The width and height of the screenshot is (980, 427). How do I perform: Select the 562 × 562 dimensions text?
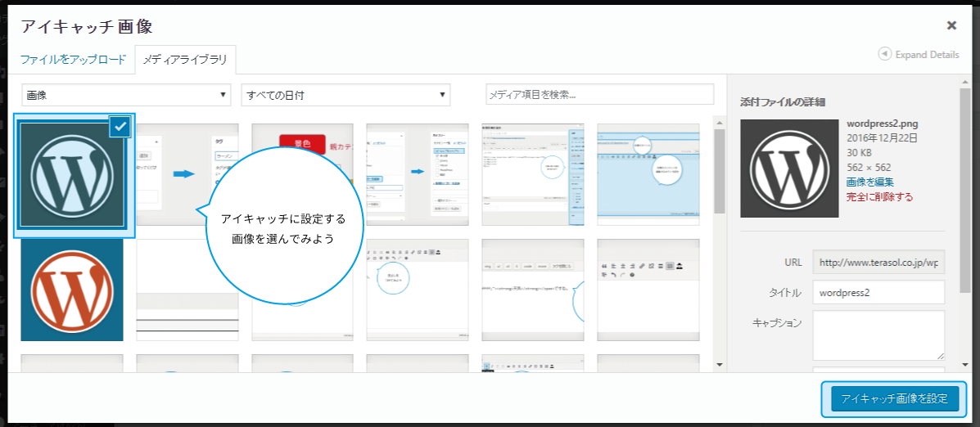[x=869, y=168]
